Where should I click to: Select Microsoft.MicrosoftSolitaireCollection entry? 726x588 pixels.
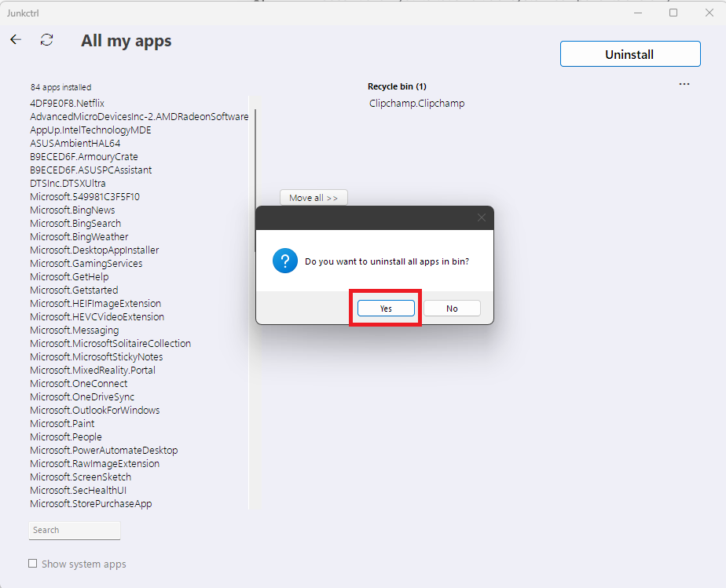[x=110, y=344]
